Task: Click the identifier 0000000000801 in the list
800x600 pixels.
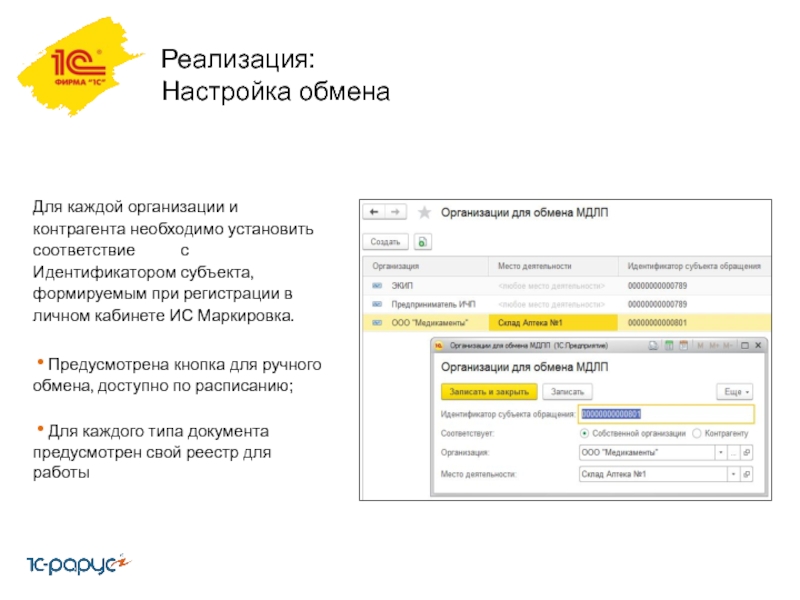Action: point(657,323)
